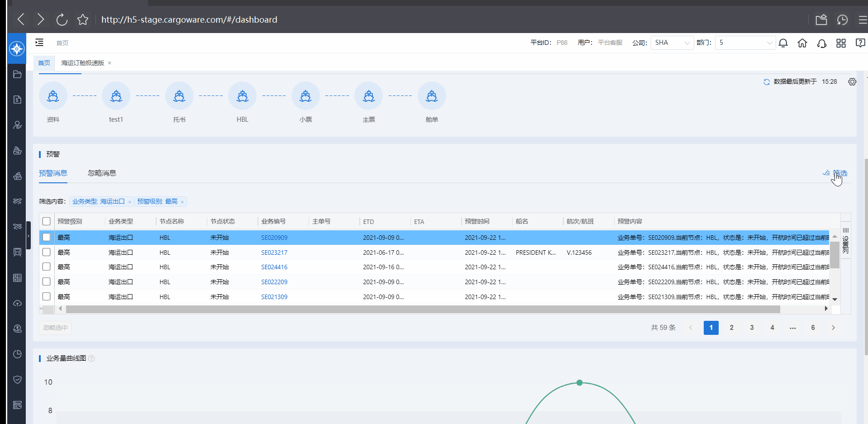The width and height of the screenshot is (868, 424).
Task: Switch to the 忽略消息 tab
Action: pos(102,173)
